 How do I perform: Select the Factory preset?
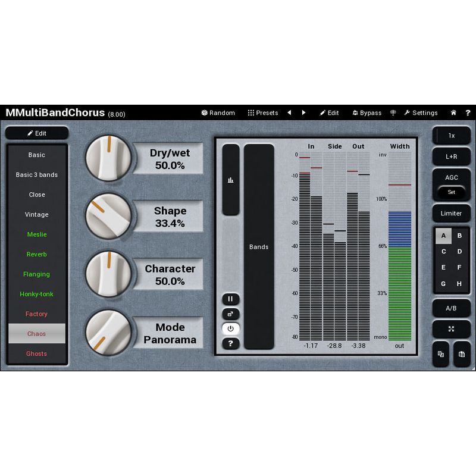[37, 314]
